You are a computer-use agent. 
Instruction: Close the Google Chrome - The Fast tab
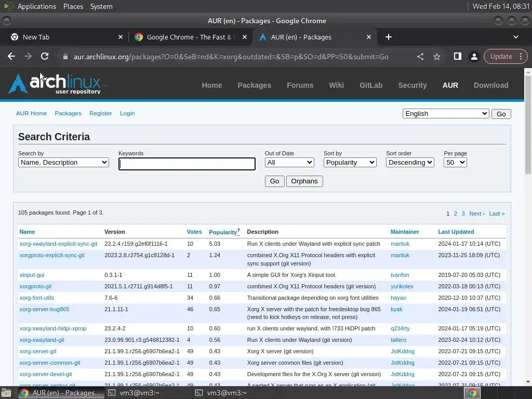(x=244, y=37)
